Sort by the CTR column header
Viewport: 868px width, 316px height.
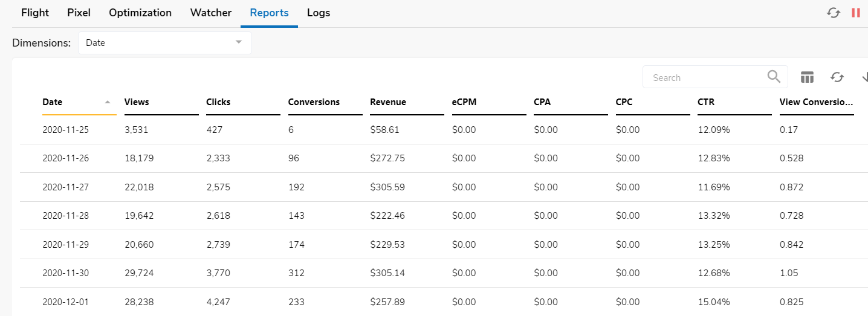[706, 102]
